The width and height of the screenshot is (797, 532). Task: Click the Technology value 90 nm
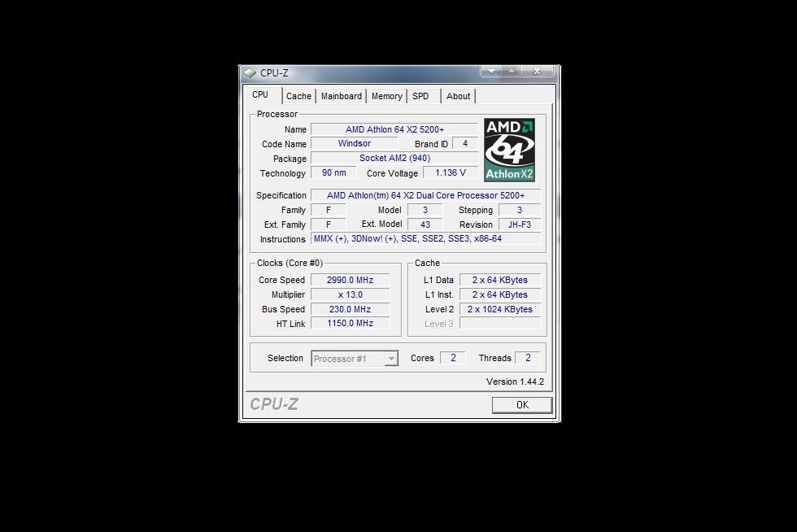(333, 173)
